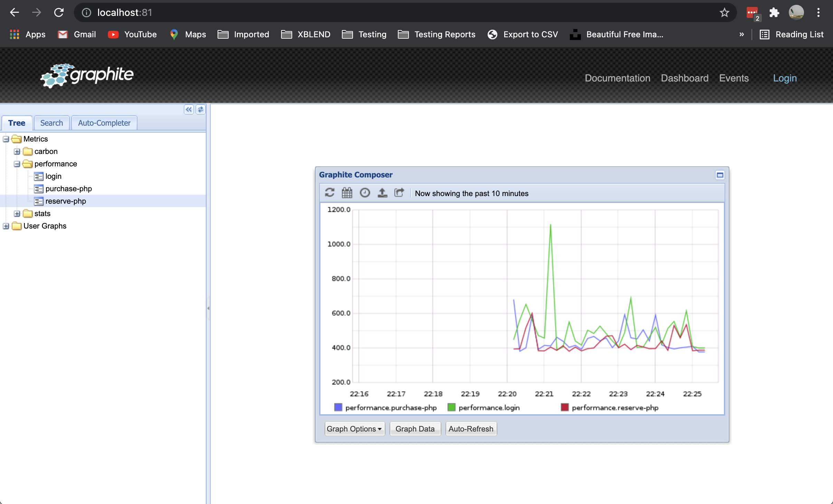Image resolution: width=833 pixels, height=504 pixels.
Task: Select the carbon folder label
Action: pos(46,152)
